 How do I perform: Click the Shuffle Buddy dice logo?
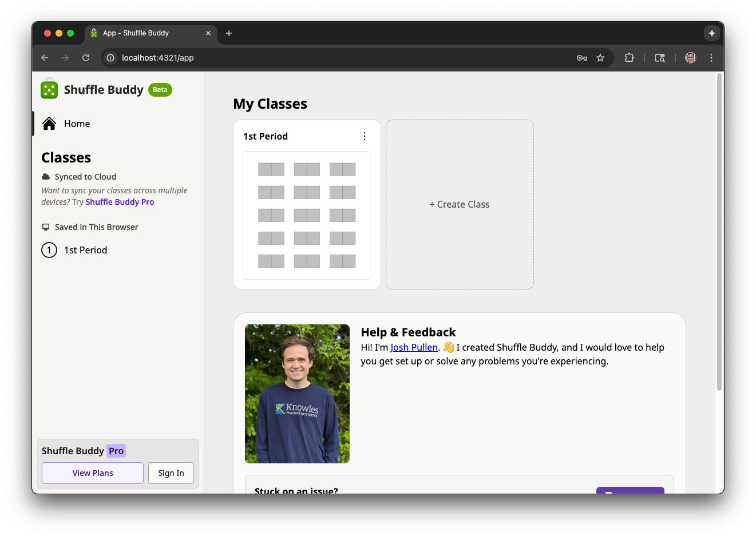[x=49, y=89]
